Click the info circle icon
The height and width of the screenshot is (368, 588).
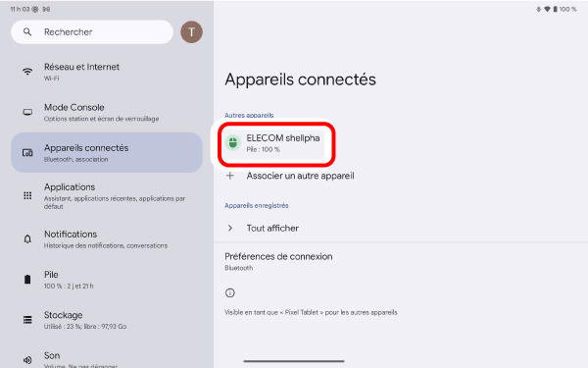click(x=230, y=292)
